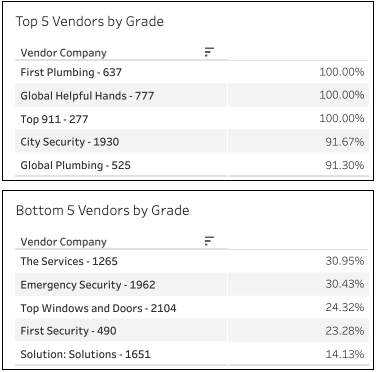This screenshot has height=372, width=376.
Task: Click the 14.13% grade value
Action: point(345,354)
